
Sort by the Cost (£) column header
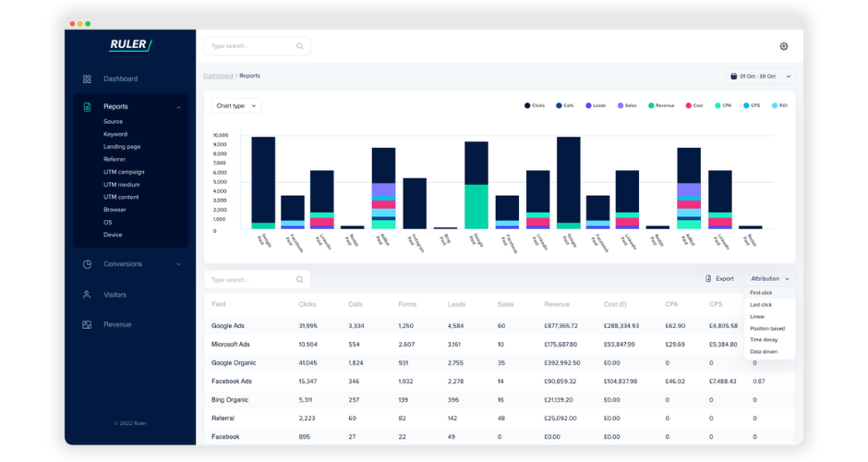click(615, 304)
